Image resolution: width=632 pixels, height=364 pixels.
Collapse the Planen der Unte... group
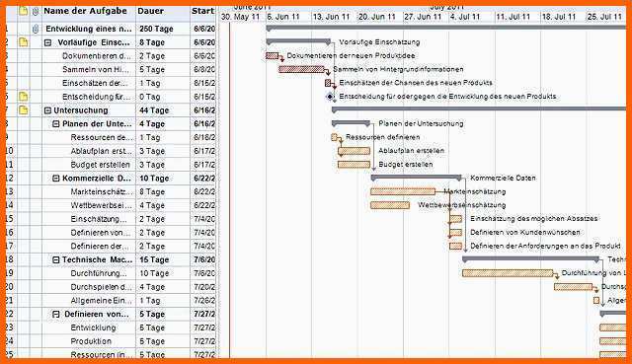pos(56,124)
